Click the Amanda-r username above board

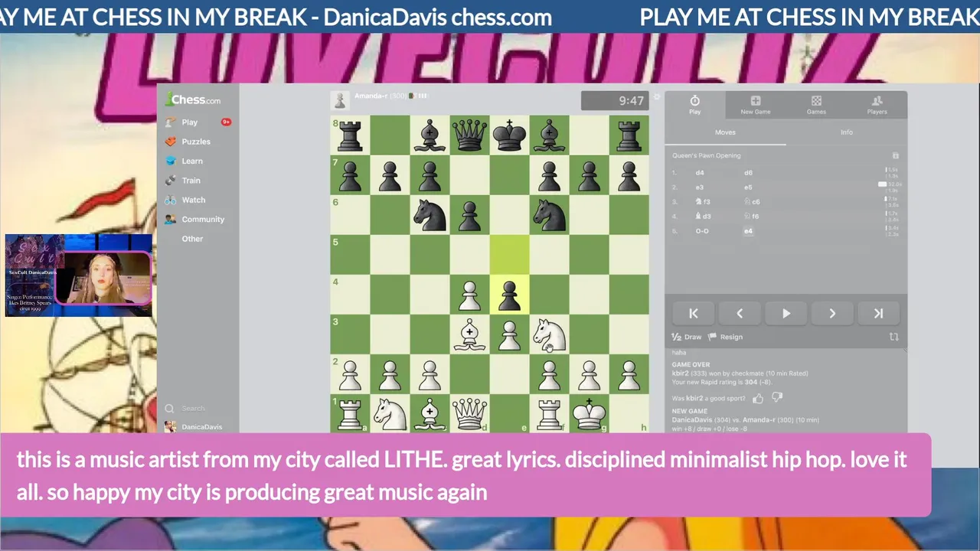(371, 96)
